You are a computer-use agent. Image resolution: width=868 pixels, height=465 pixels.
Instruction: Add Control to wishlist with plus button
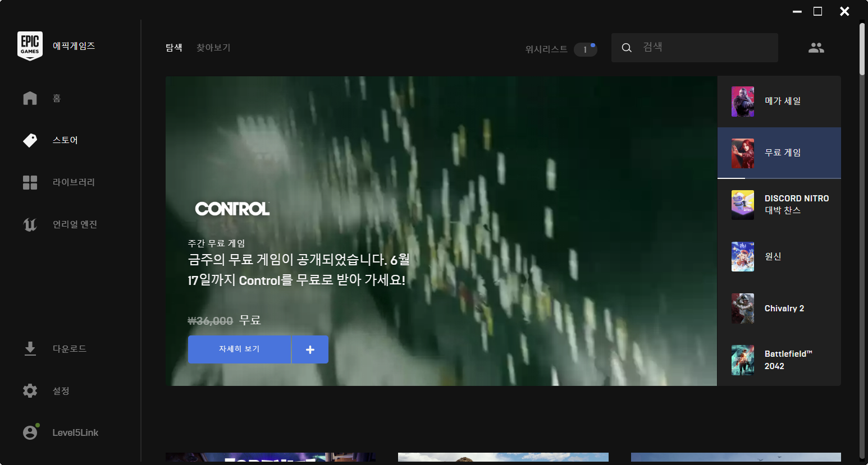[310, 349]
